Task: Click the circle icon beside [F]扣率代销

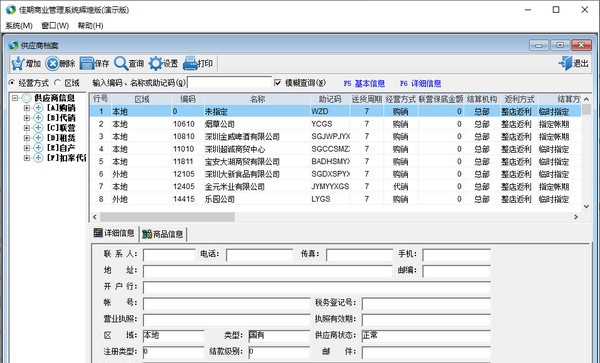Action: [x=38, y=158]
